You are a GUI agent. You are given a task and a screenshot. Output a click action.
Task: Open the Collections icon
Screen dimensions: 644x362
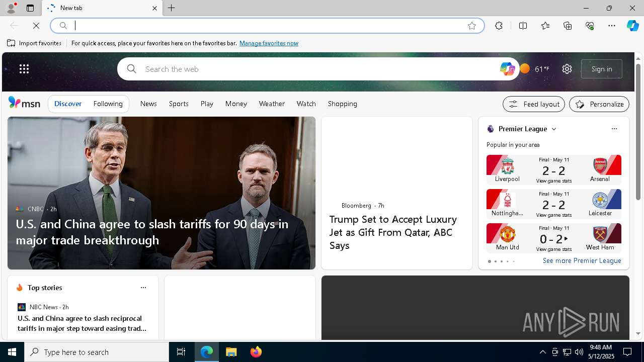[x=568, y=26]
